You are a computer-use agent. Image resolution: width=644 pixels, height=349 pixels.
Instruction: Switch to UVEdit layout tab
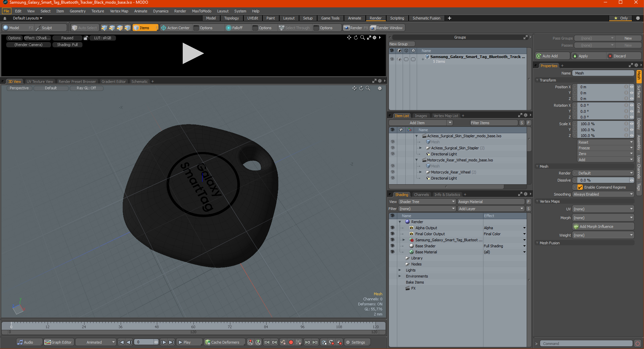pyautogui.click(x=252, y=18)
